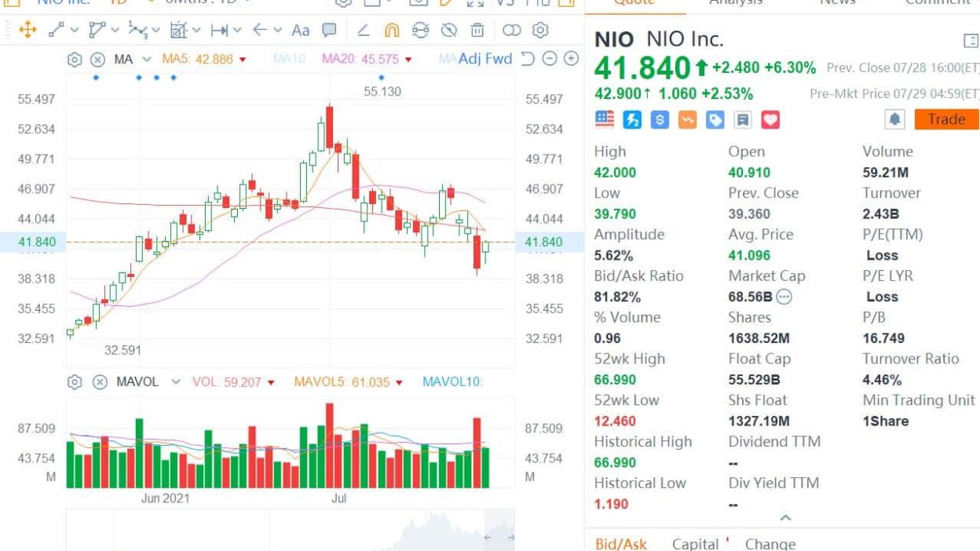Expand the arrow tool dropdown arrow
Screen dimensions: 980x551
coord(277,31)
